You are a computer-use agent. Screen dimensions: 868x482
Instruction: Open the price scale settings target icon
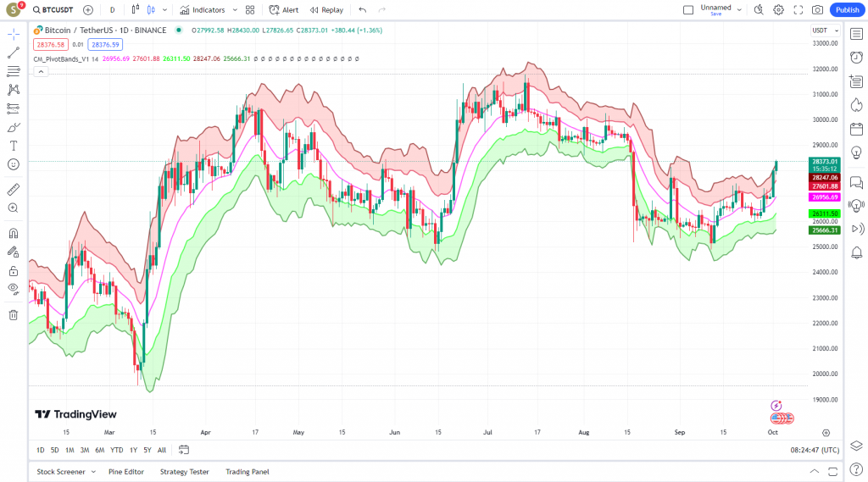(826, 433)
